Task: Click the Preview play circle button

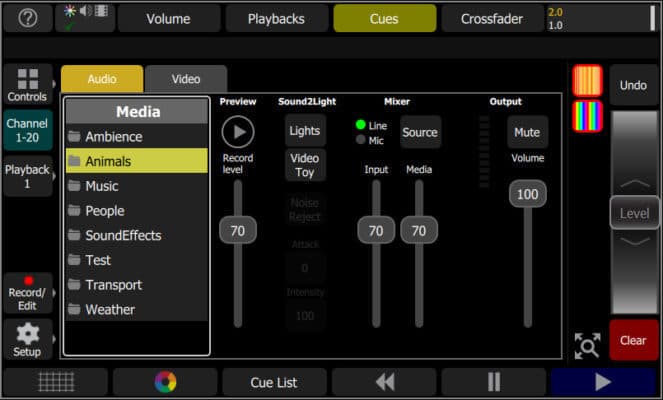Action: (x=238, y=132)
